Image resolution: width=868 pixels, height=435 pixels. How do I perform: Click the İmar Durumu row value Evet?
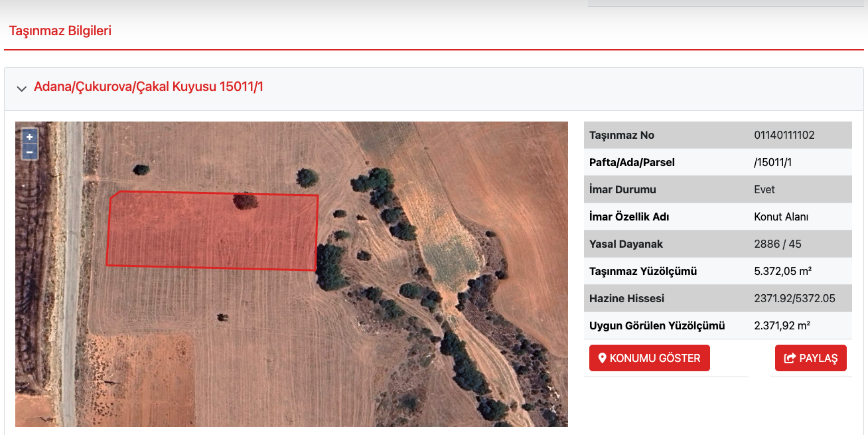(764, 189)
